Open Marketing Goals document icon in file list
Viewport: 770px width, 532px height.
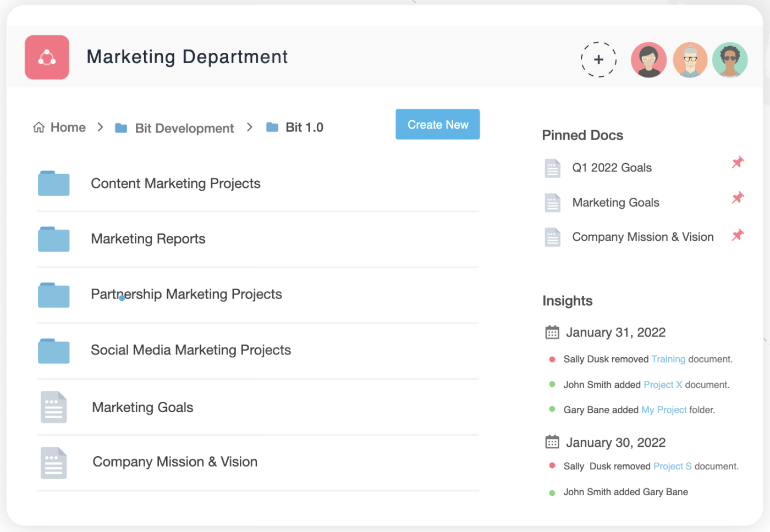54,407
